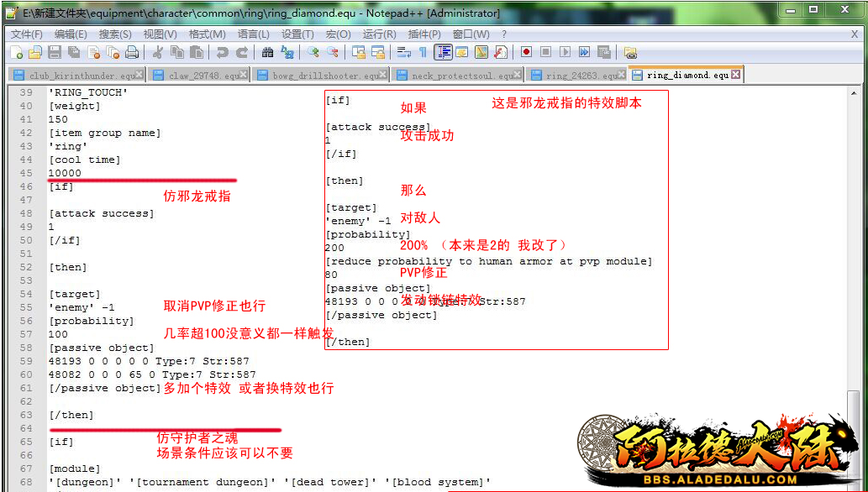Toggle word wrap in the toolbar
Image resolution: width=868 pixels, height=492 pixels.
(404, 52)
